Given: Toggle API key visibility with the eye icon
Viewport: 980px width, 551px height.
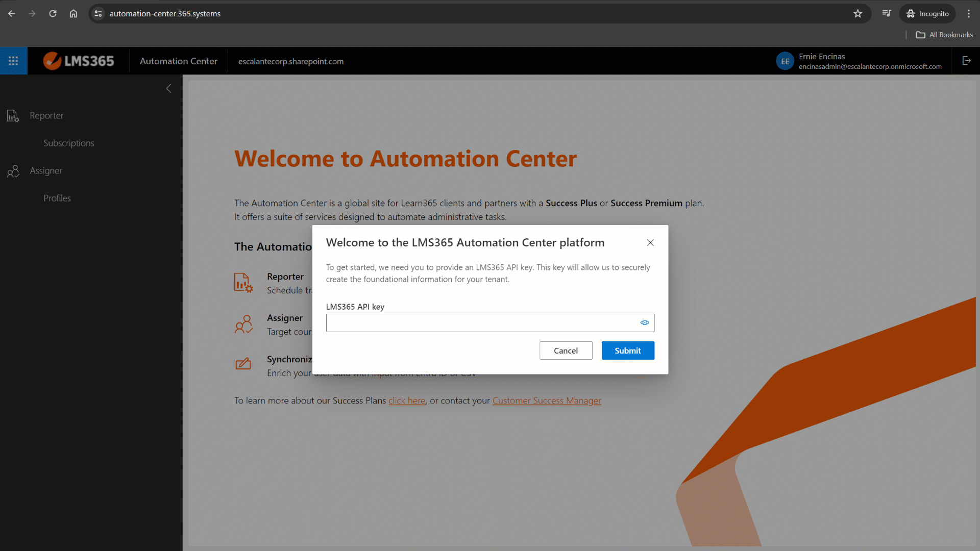Looking at the screenshot, I should coord(644,322).
